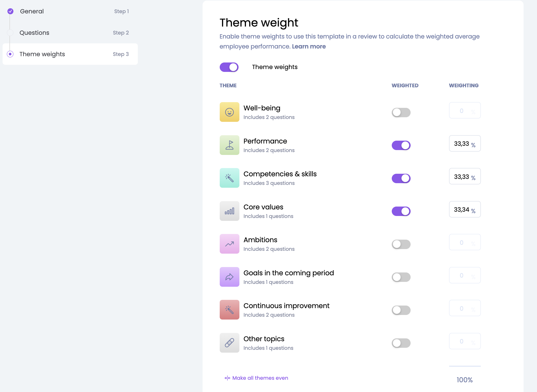Click the Competencies & skills wand icon
The image size is (537, 392).
pyautogui.click(x=229, y=178)
